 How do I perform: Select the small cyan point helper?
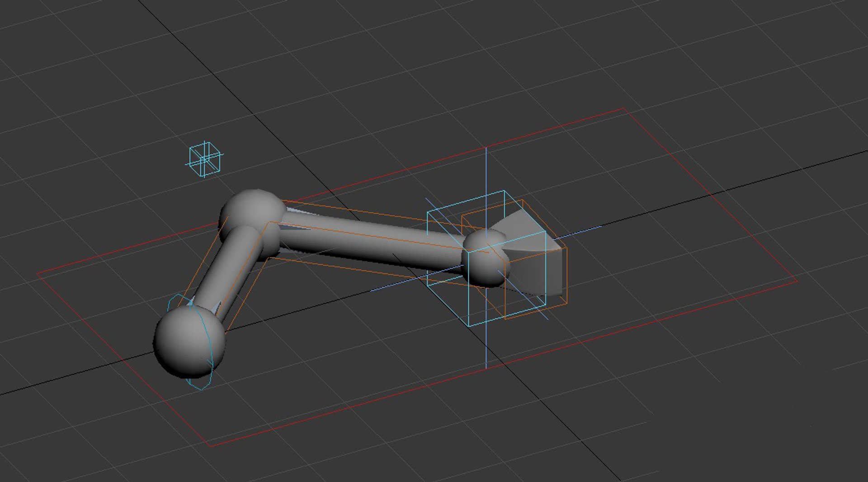(x=205, y=159)
